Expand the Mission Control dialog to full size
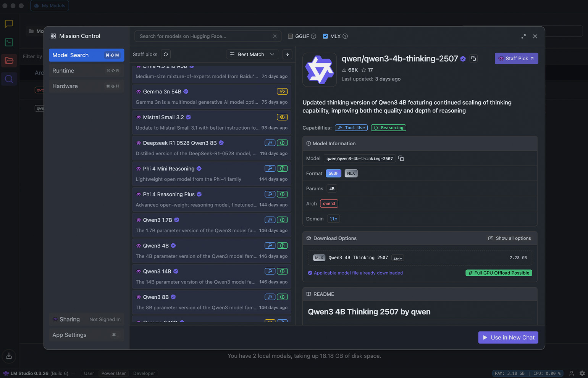588x378 pixels. [x=523, y=36]
